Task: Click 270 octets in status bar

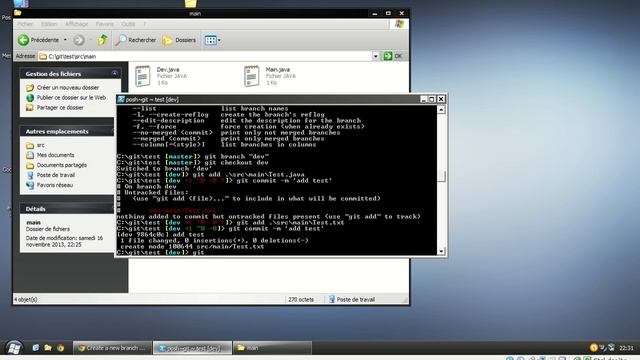Action: [x=301, y=299]
